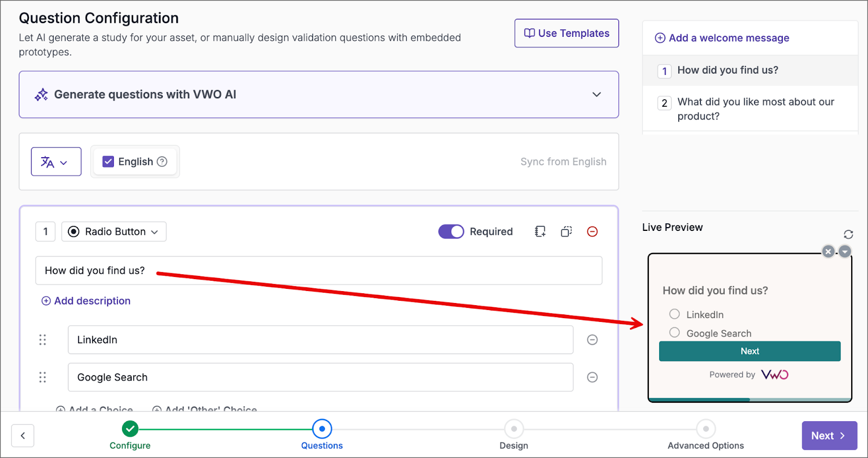Remove the LinkedIn choice
Image resolution: width=868 pixels, height=458 pixels.
click(592, 340)
